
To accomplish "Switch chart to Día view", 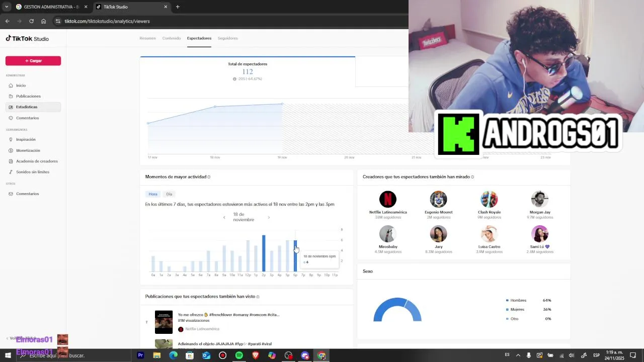I will click(169, 194).
